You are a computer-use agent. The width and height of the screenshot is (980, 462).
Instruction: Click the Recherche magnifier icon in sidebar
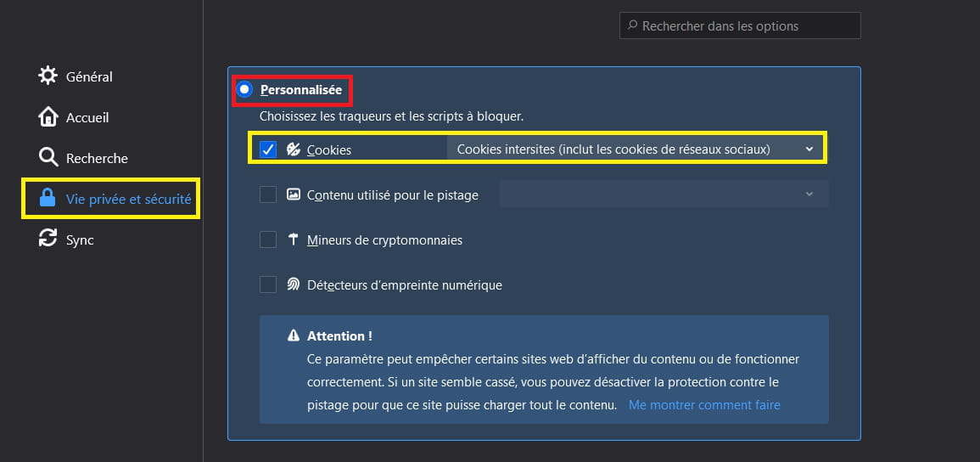pyautogui.click(x=48, y=158)
